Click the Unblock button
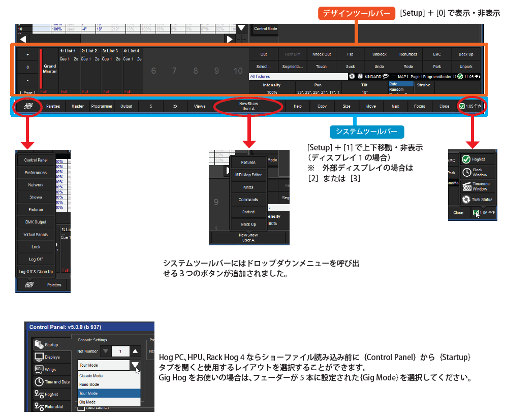This screenshot has width=505, height=420. 380,54
